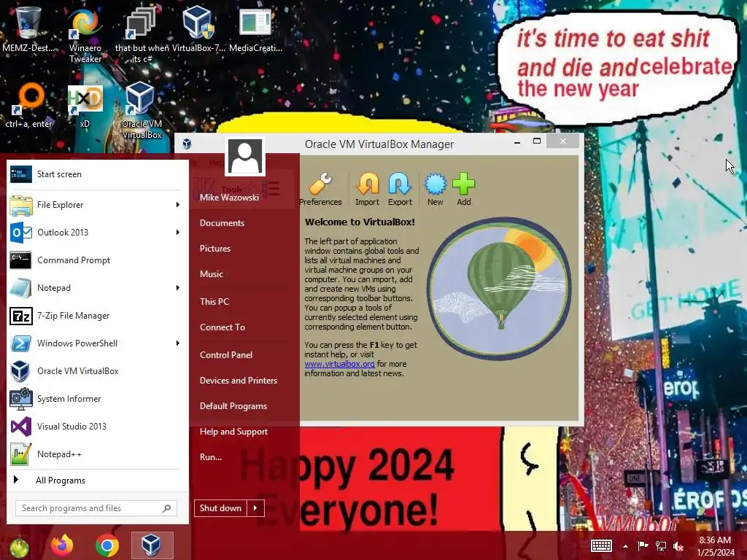Select Winaero Tweaker desktop shortcut
Screen dimensions: 747x560
click(85, 35)
